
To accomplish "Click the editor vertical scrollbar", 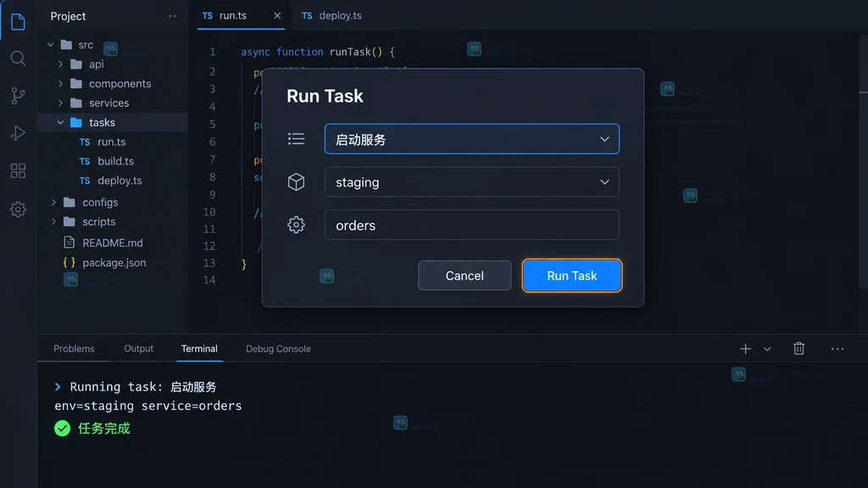I will pos(863,160).
